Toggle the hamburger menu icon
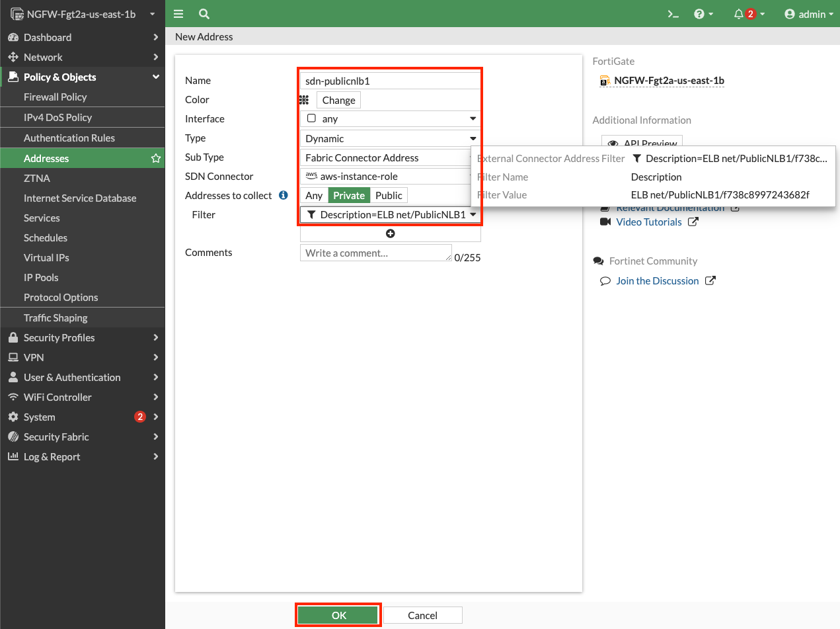The width and height of the screenshot is (840, 629). click(178, 14)
